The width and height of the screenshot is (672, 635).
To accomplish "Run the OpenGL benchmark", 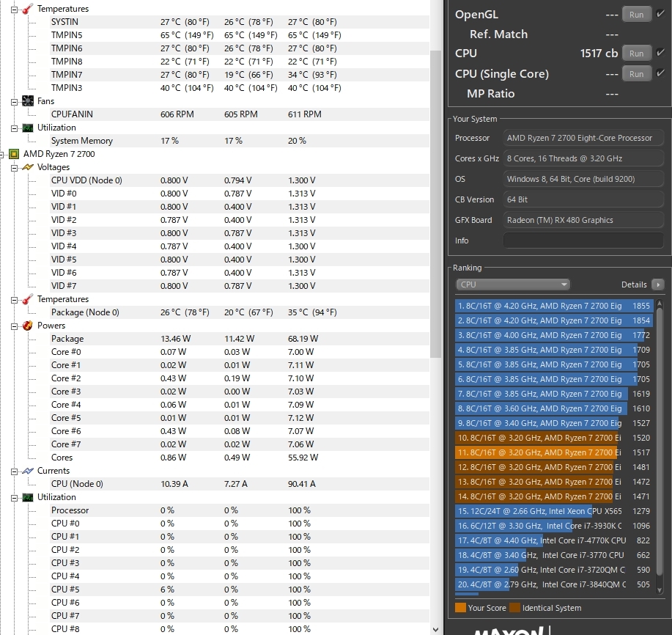I will (636, 15).
